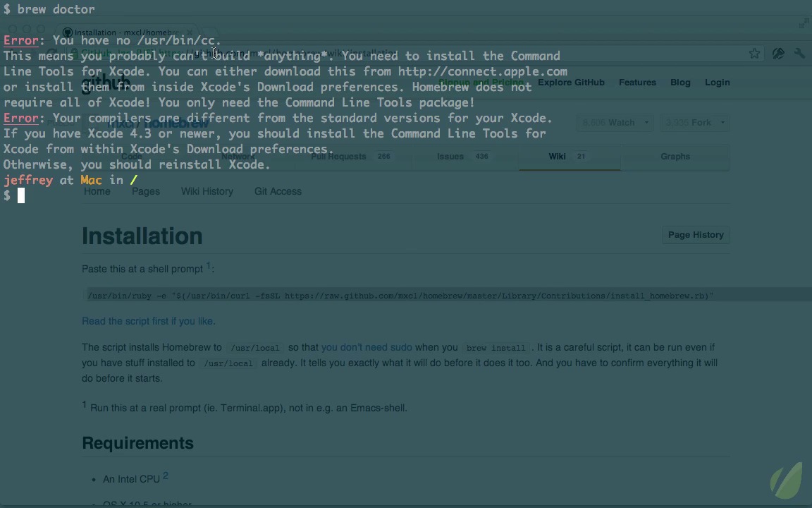Click the Fork button on the repository
The width and height of the screenshot is (812, 508).
pos(688,123)
